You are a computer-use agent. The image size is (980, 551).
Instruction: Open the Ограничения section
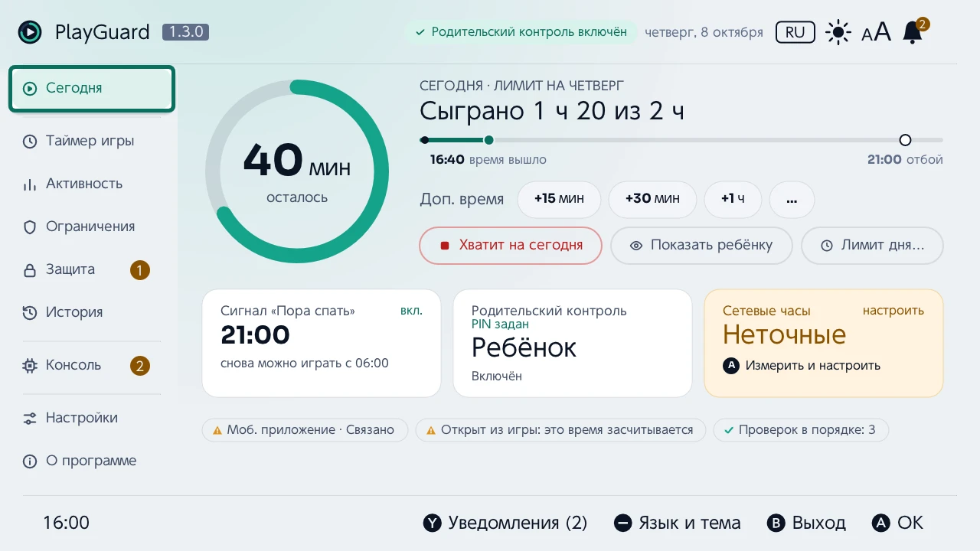[92, 227]
